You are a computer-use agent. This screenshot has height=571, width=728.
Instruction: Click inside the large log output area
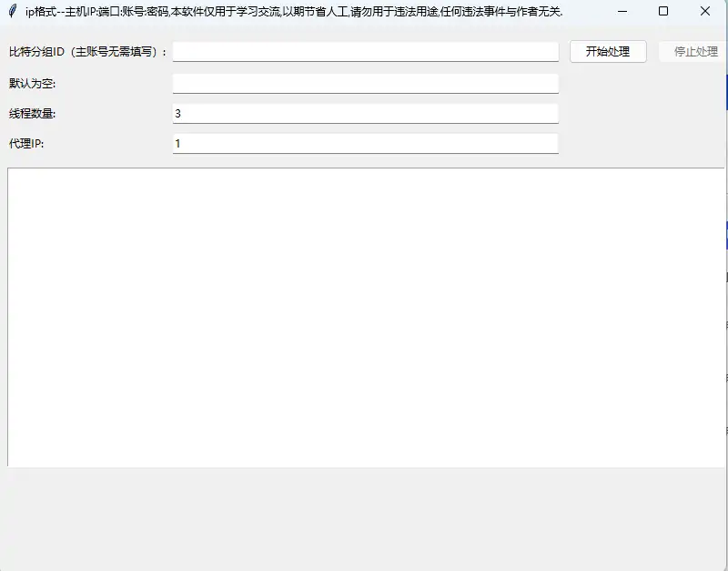[366, 317]
